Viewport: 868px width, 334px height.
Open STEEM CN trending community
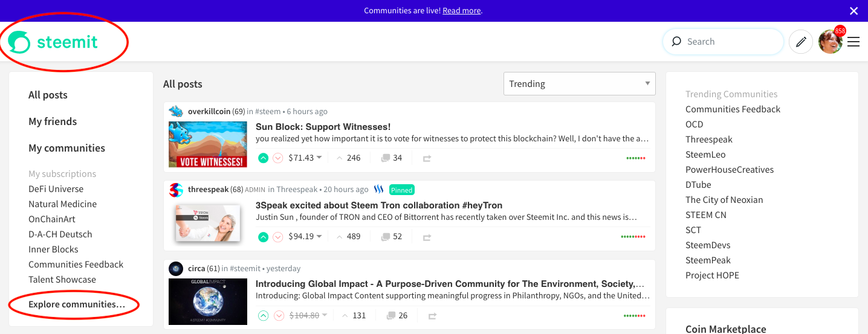coord(706,215)
